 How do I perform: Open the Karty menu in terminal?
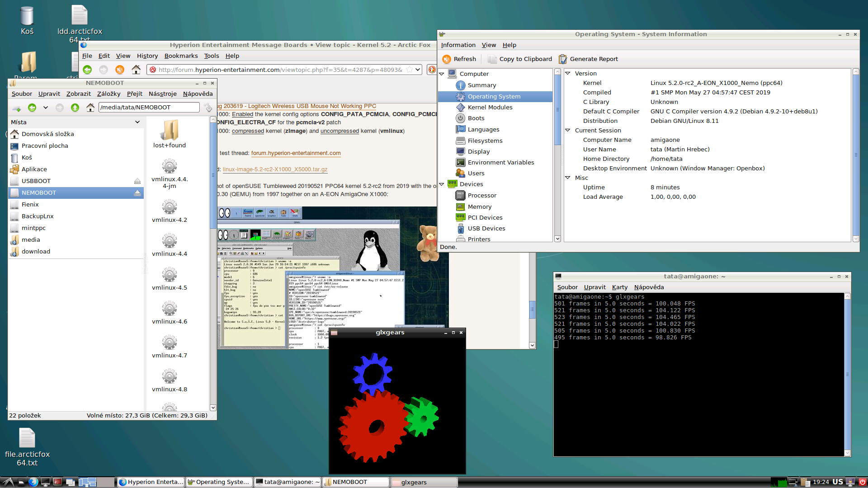click(619, 287)
